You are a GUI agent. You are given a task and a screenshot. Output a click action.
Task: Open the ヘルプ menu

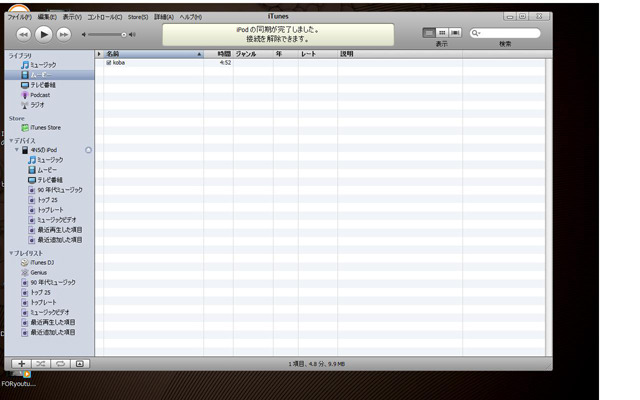191,17
